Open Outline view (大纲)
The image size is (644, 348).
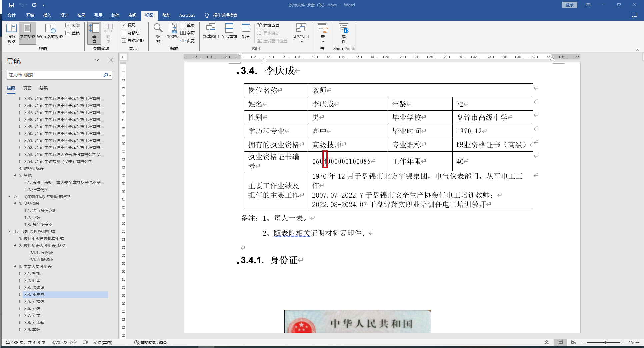click(x=73, y=25)
